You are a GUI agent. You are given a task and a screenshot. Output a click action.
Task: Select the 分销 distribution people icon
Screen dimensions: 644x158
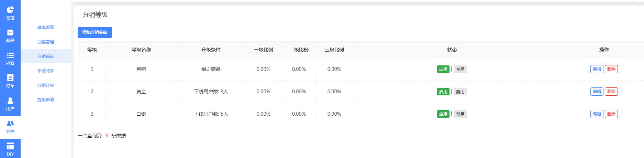coord(10,124)
